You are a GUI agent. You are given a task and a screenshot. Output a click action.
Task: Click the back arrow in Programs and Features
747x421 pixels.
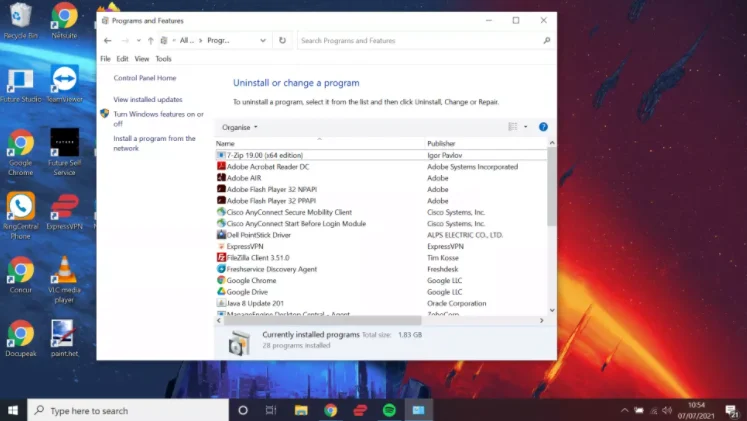(x=108, y=40)
